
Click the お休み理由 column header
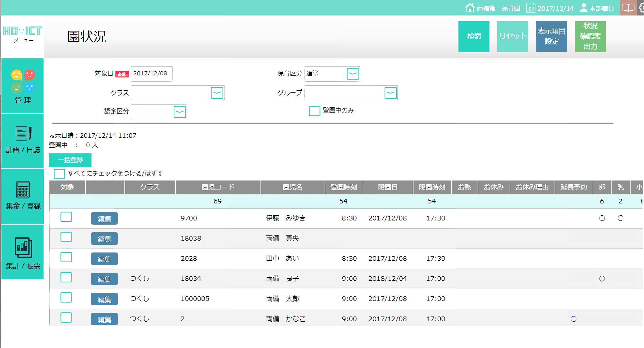click(x=532, y=187)
